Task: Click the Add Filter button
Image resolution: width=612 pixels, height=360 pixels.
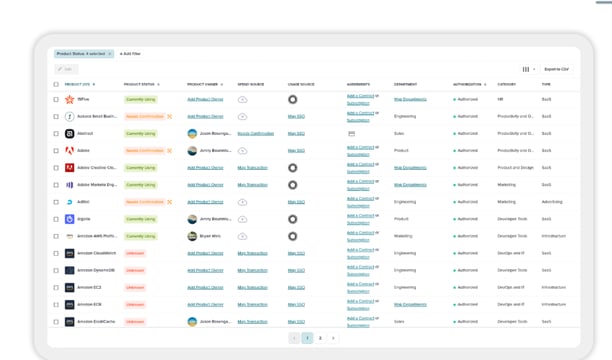Action: (x=130, y=53)
